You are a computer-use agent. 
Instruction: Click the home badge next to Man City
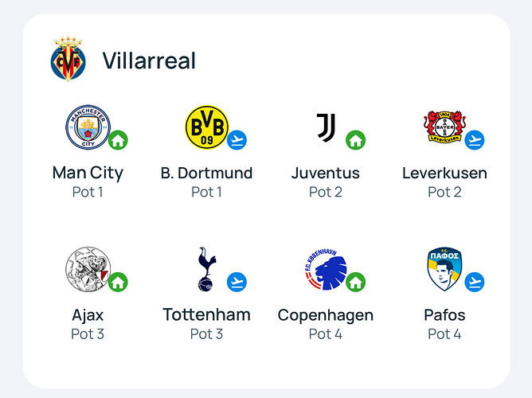pyautogui.click(x=118, y=140)
